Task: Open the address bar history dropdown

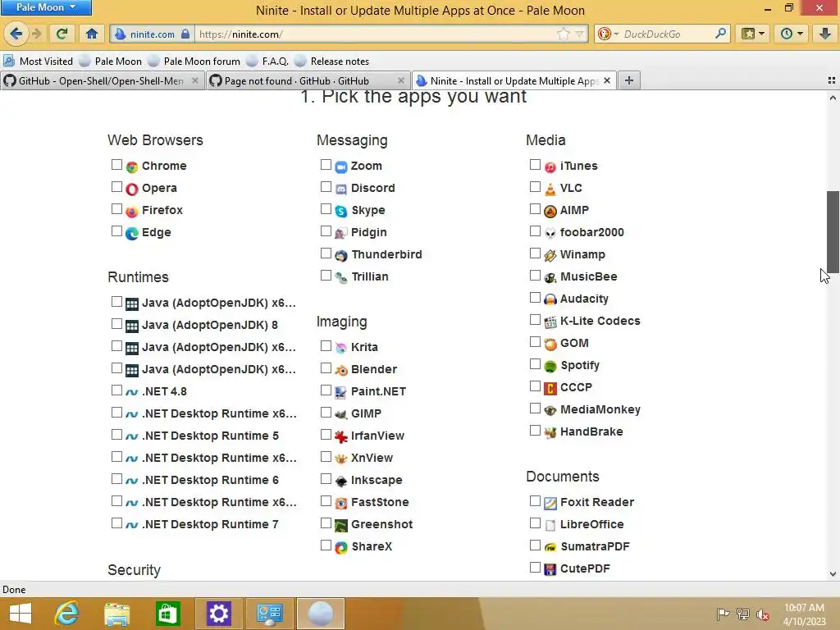Action: pos(579,34)
